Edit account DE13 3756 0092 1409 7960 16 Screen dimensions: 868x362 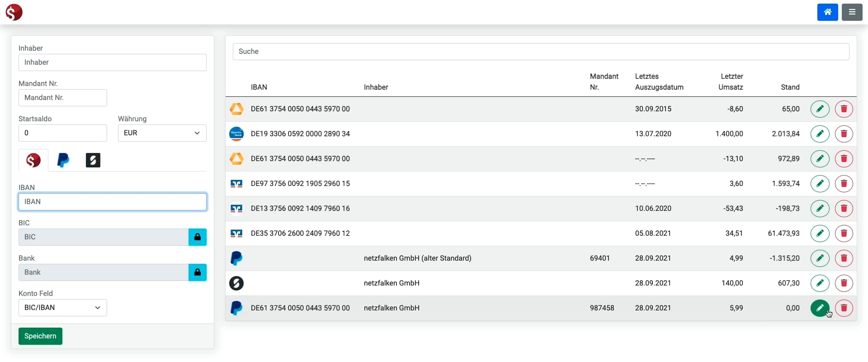click(820, 209)
